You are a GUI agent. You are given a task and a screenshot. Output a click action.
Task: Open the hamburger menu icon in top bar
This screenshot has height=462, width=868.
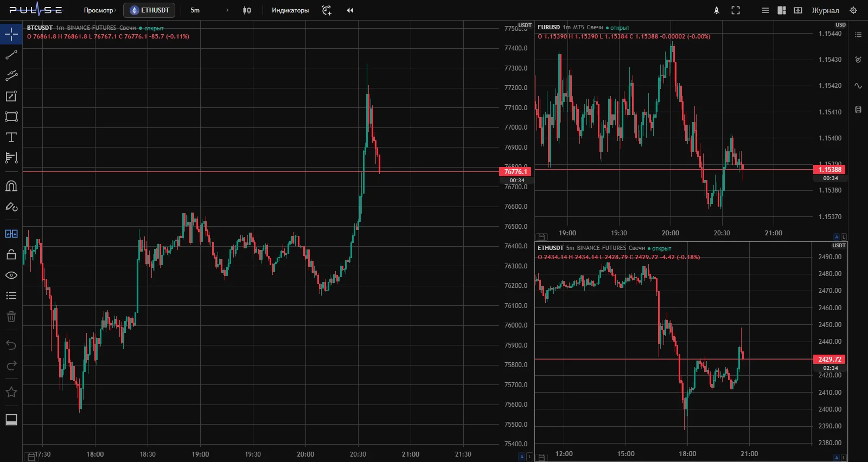[x=765, y=10]
